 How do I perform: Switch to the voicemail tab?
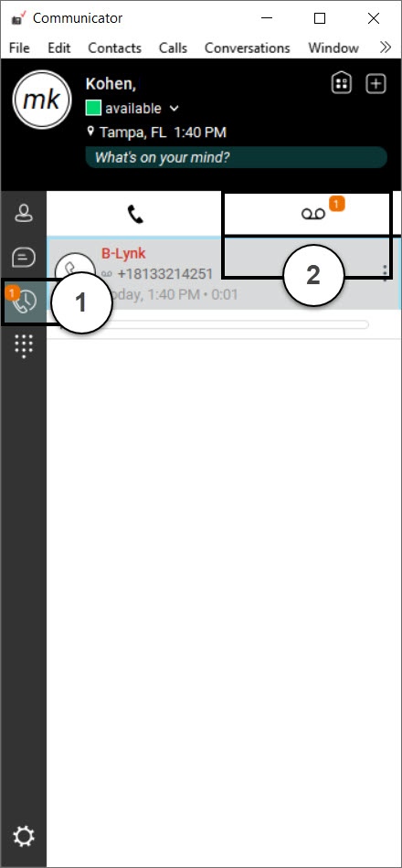coord(313,214)
